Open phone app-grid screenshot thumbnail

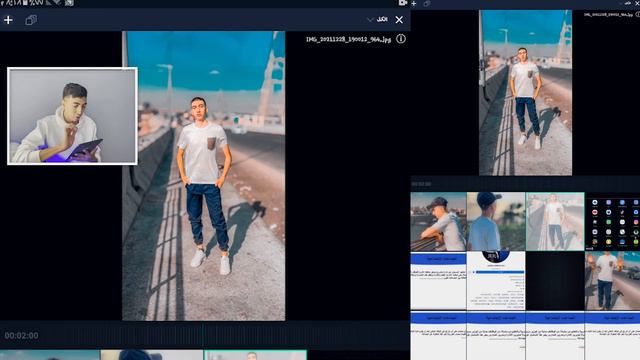click(x=613, y=222)
